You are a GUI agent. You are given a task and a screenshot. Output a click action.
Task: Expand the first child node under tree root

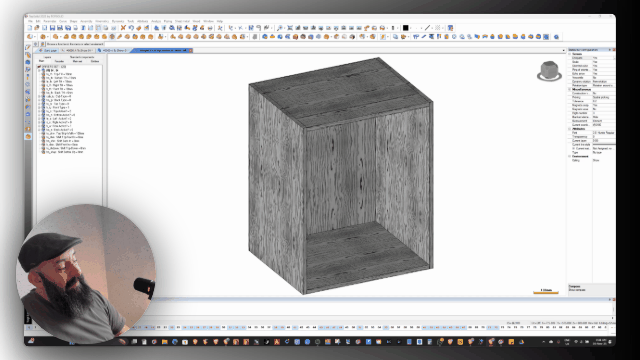point(40,70)
